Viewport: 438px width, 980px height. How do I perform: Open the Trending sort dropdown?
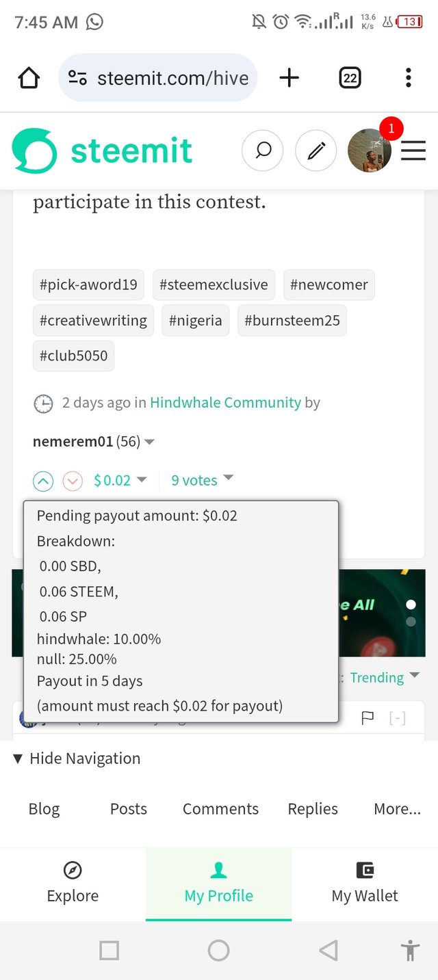(x=385, y=677)
